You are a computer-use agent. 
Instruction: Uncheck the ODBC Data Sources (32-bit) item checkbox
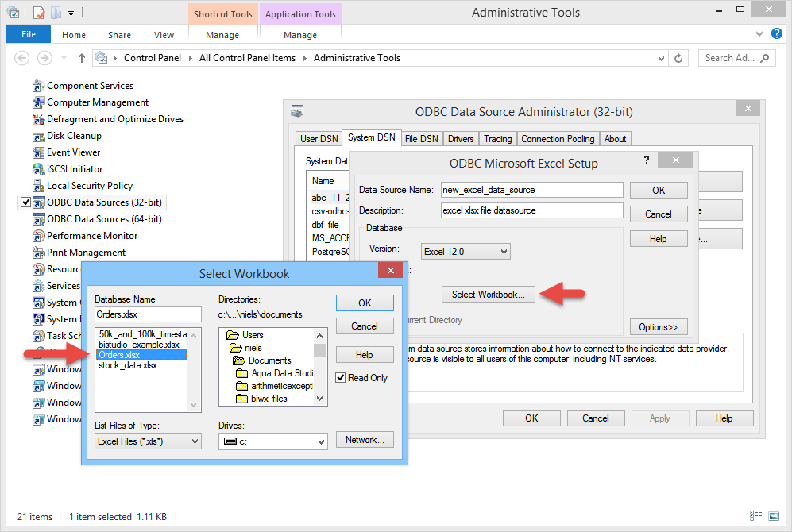coord(25,202)
